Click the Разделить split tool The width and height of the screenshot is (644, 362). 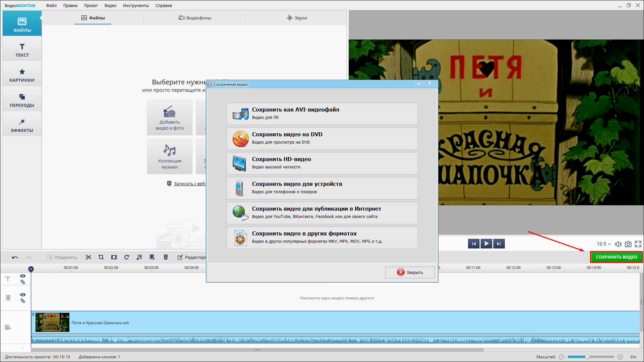click(62, 257)
